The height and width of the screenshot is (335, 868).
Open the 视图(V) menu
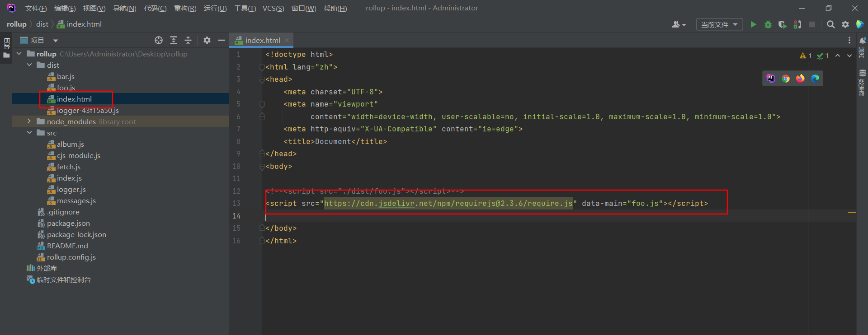(x=94, y=8)
